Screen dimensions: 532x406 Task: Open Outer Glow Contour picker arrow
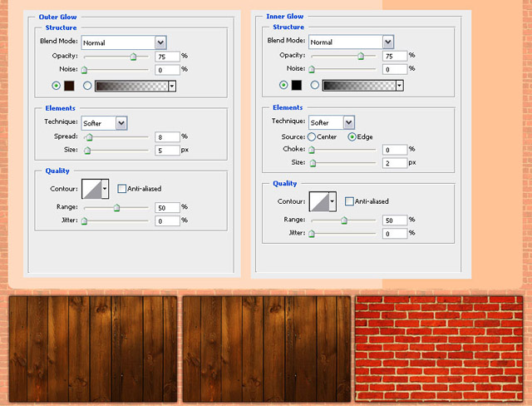[x=105, y=189]
